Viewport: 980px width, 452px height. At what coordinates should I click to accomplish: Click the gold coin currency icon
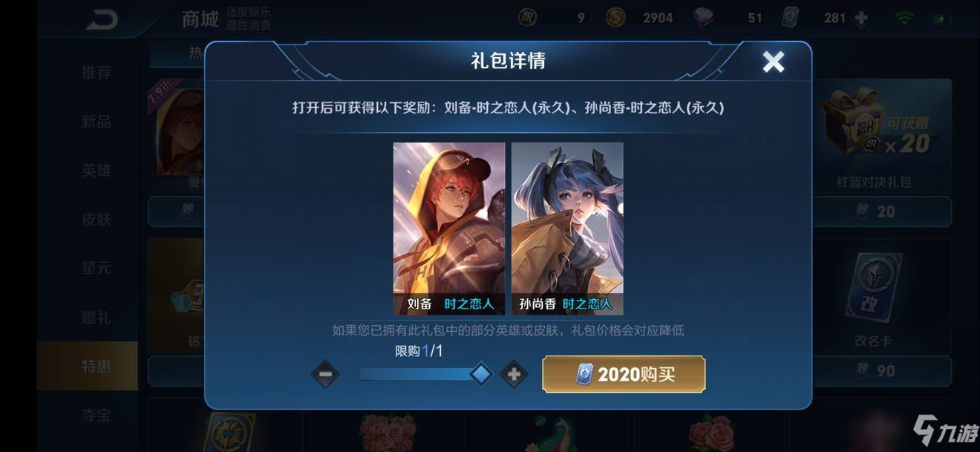pos(615,17)
